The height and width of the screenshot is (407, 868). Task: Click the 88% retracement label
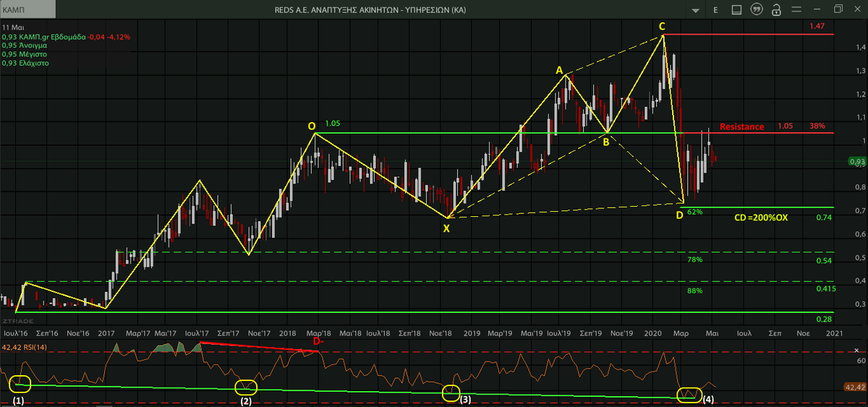(x=695, y=291)
